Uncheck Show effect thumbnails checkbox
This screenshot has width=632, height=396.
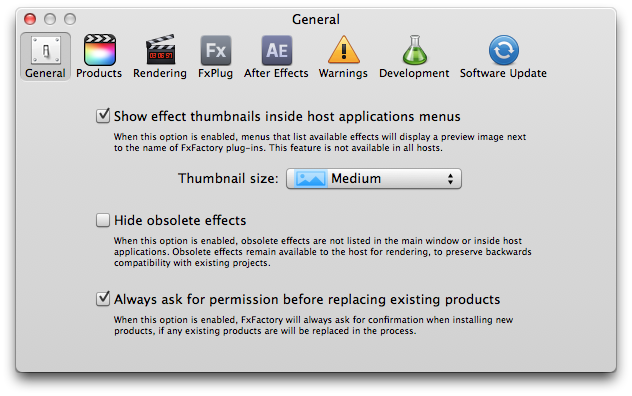pos(103,116)
